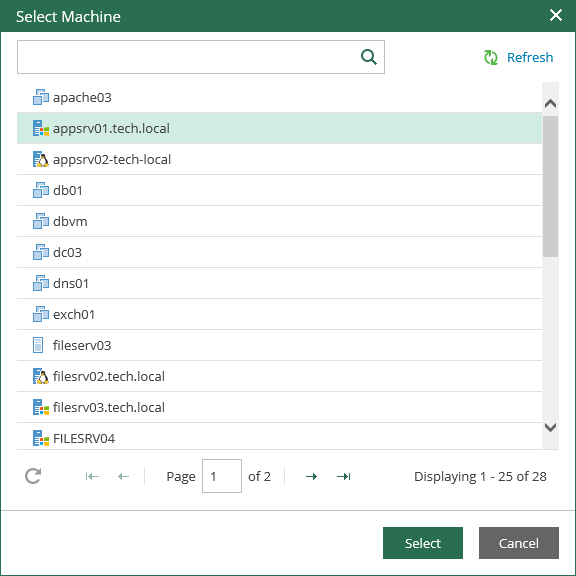
Task: Go to the first page arrow
Action: pyautogui.click(x=92, y=476)
